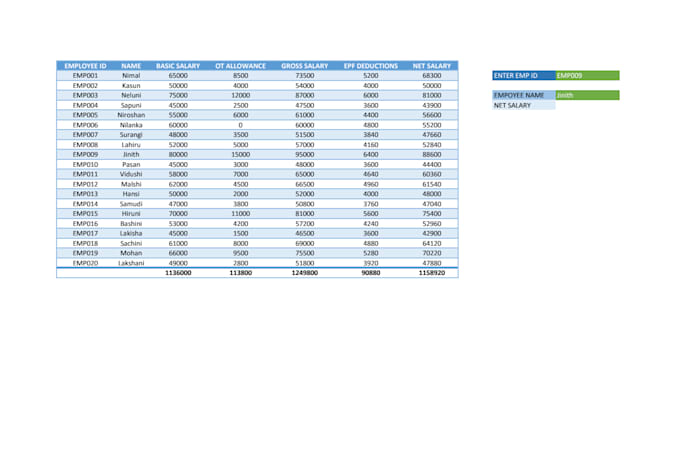Select net salary value 55200
Image resolution: width=680 pixels, height=459 pixels.
pyautogui.click(x=432, y=125)
